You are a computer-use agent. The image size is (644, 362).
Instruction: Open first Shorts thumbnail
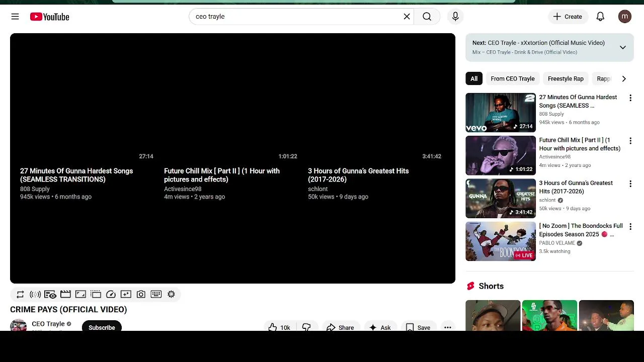point(493,315)
